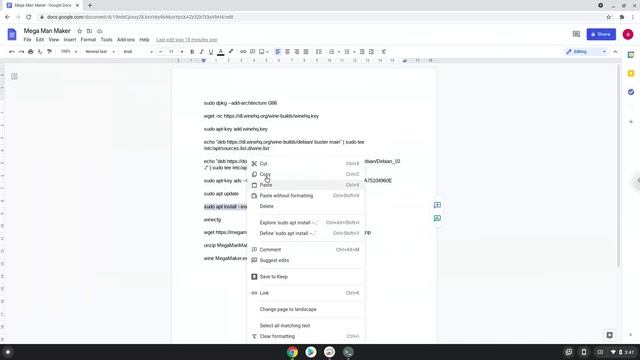Click the Redo icon in toolbar

21,52
